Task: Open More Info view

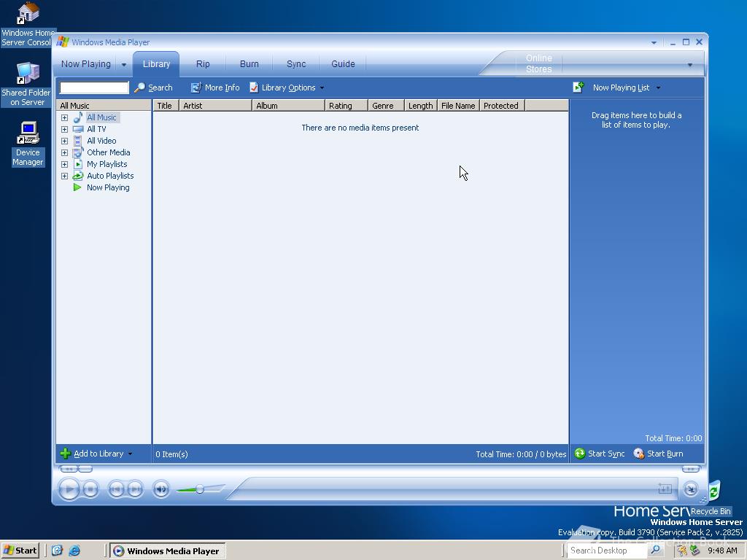Action: click(x=215, y=87)
